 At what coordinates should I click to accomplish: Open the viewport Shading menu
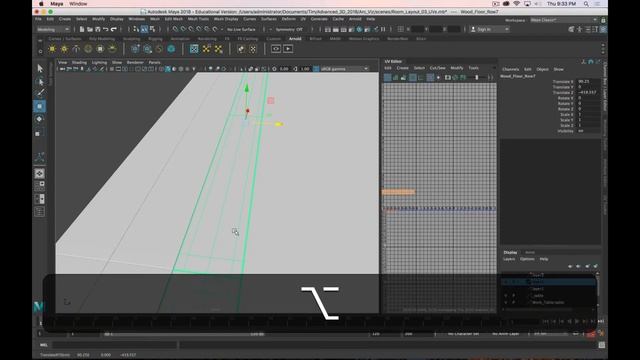(79, 62)
